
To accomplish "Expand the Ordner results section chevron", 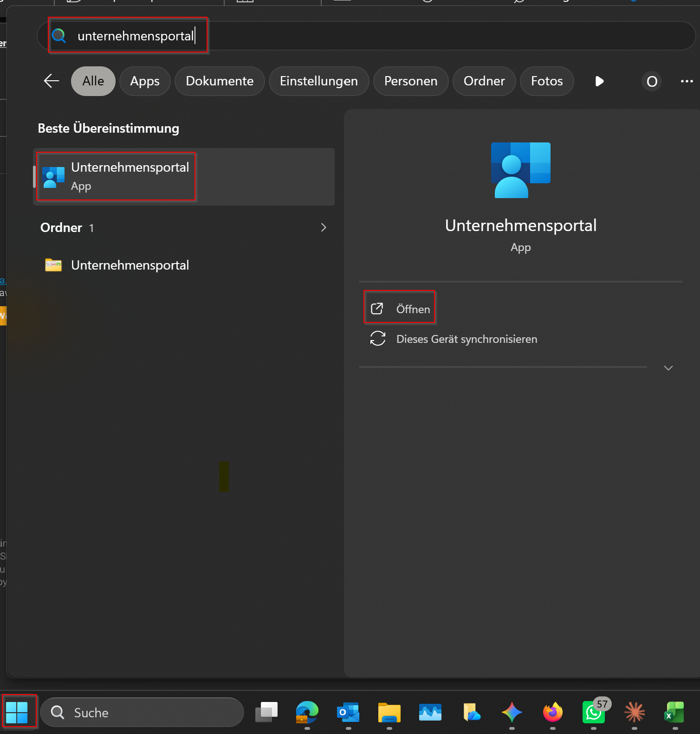I will (x=324, y=227).
